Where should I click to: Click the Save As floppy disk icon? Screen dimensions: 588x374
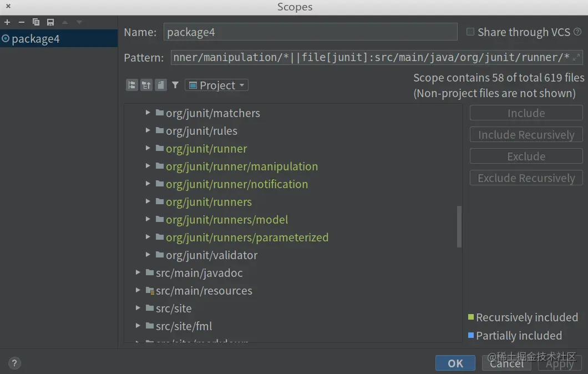click(x=50, y=22)
